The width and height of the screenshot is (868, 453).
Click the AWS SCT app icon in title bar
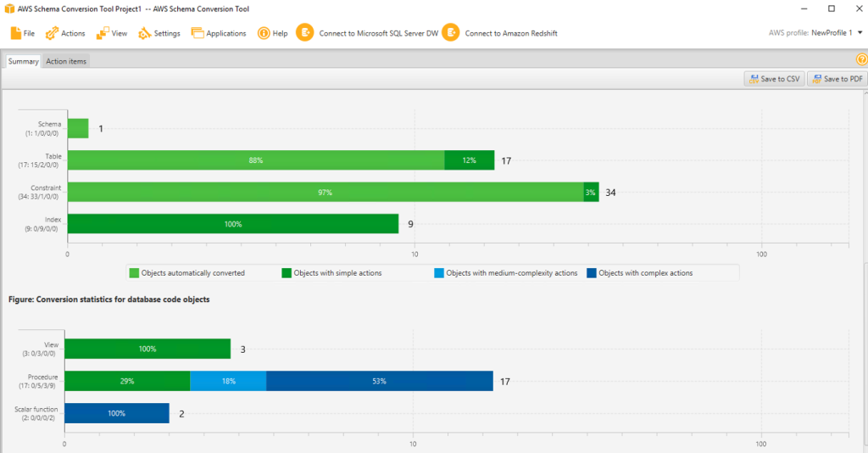coord(9,8)
